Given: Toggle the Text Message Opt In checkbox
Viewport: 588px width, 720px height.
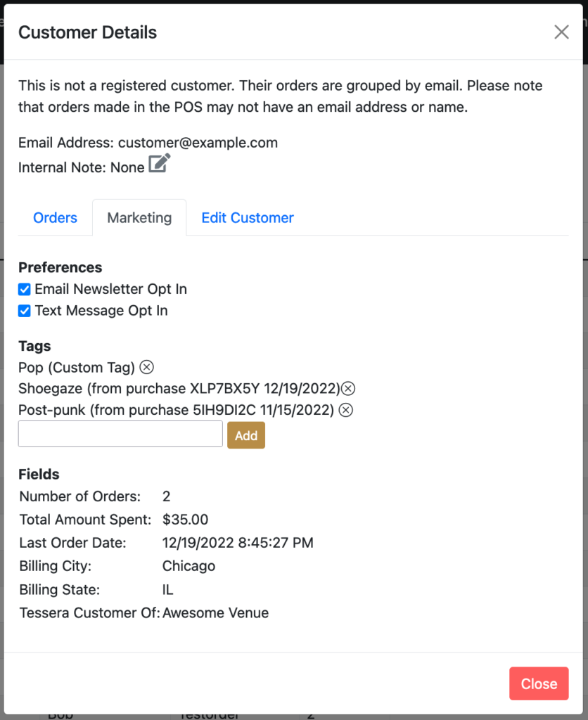Looking at the screenshot, I should pos(25,311).
